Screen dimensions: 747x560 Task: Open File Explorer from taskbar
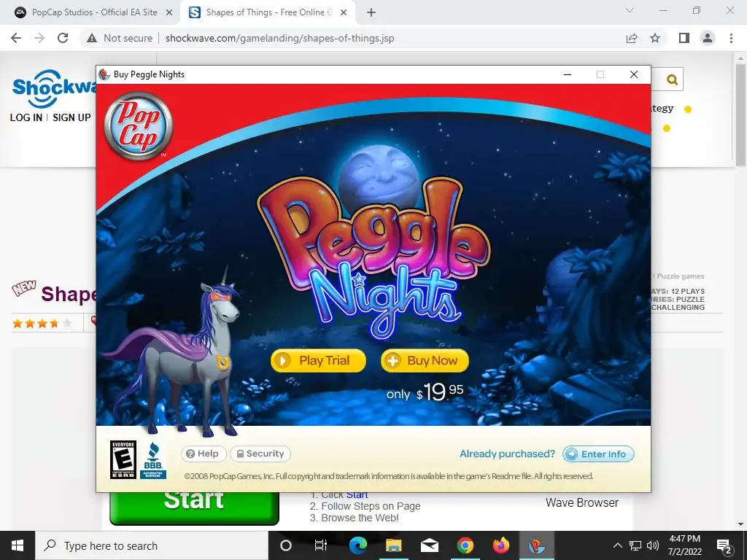coord(393,545)
